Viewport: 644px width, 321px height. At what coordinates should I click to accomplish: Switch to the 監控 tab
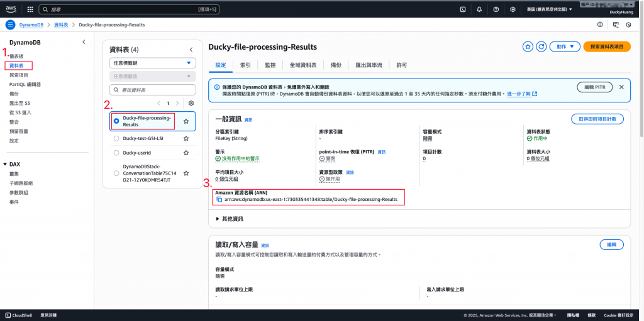270,65
